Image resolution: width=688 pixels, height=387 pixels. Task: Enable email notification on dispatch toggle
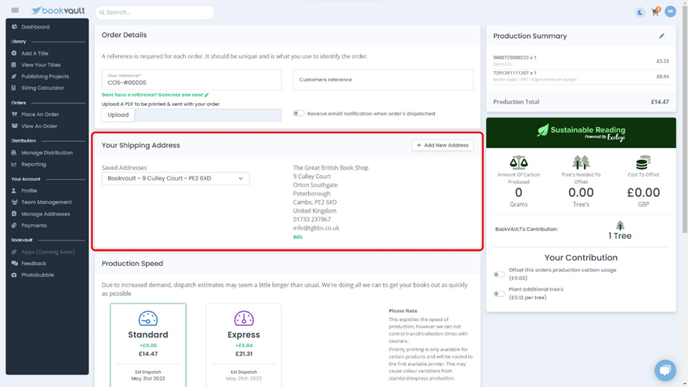pyautogui.click(x=299, y=113)
